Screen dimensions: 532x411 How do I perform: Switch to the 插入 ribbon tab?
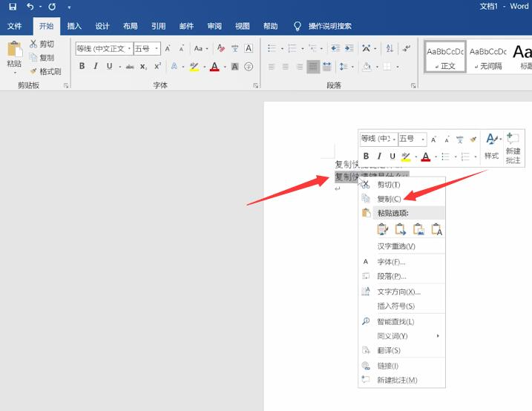[x=74, y=26]
